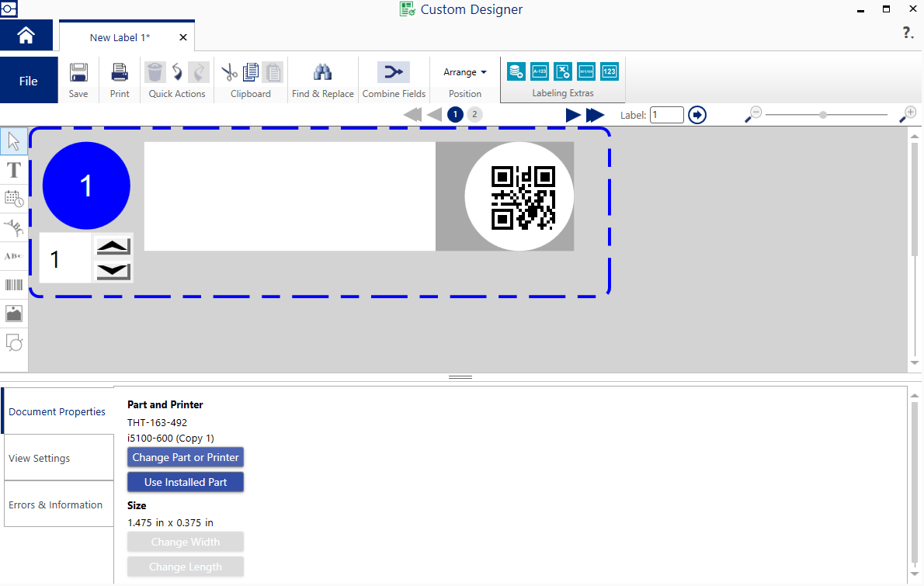Choose the Barcode tool
The width and height of the screenshot is (924, 586).
pyautogui.click(x=14, y=285)
